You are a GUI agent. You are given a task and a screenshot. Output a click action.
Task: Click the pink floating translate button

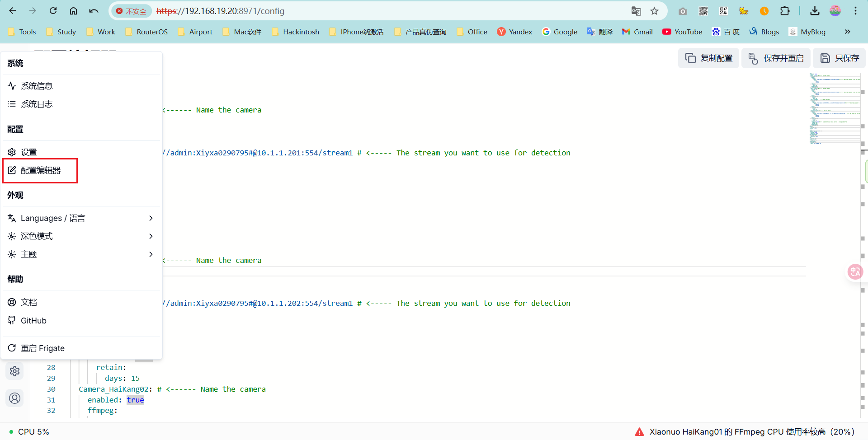point(855,271)
